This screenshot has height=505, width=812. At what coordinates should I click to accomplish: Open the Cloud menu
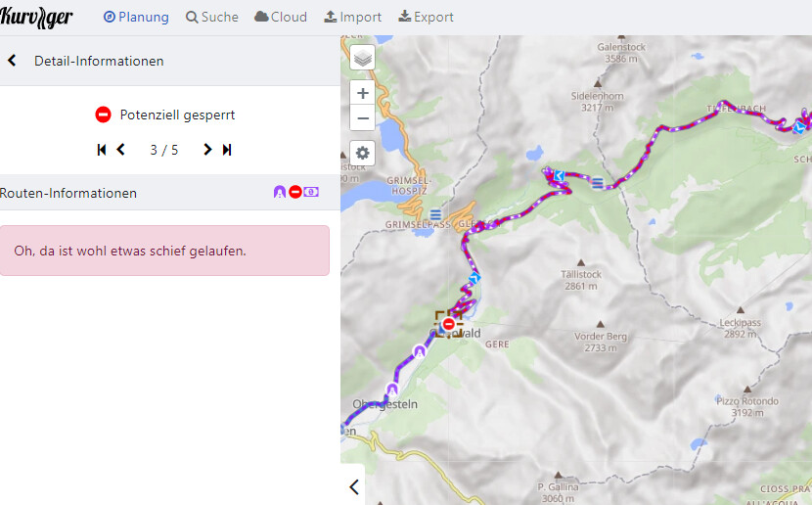pos(281,17)
